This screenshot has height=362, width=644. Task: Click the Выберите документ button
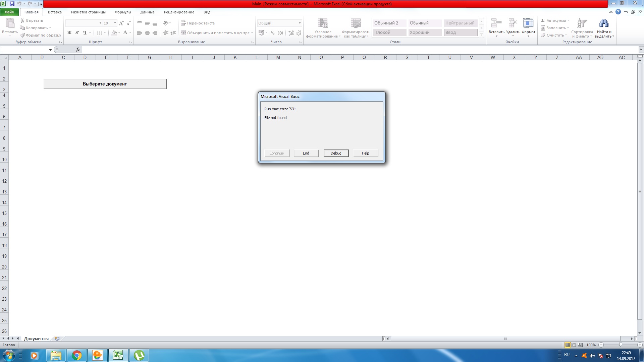coord(105,84)
